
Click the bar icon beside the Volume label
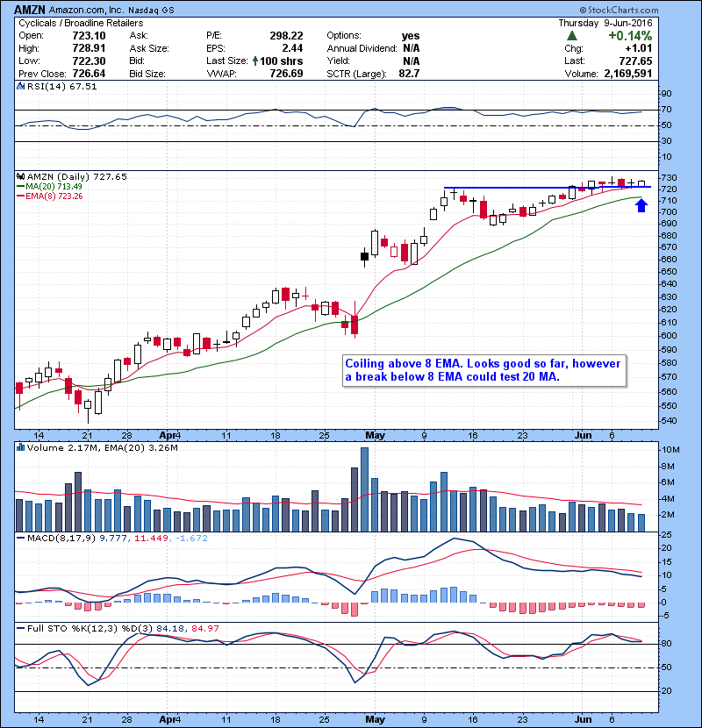(x=20, y=447)
